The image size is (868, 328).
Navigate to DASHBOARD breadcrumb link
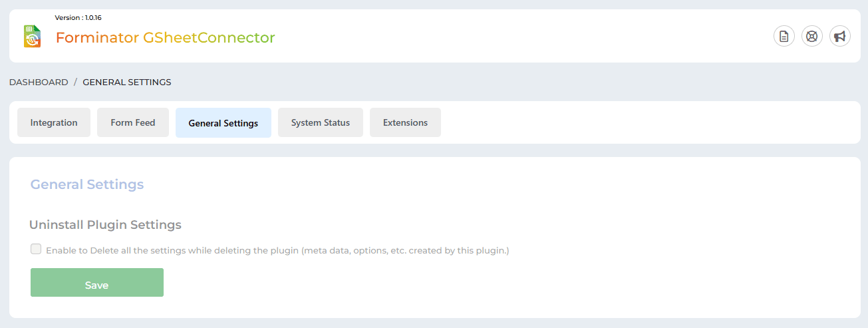click(39, 82)
